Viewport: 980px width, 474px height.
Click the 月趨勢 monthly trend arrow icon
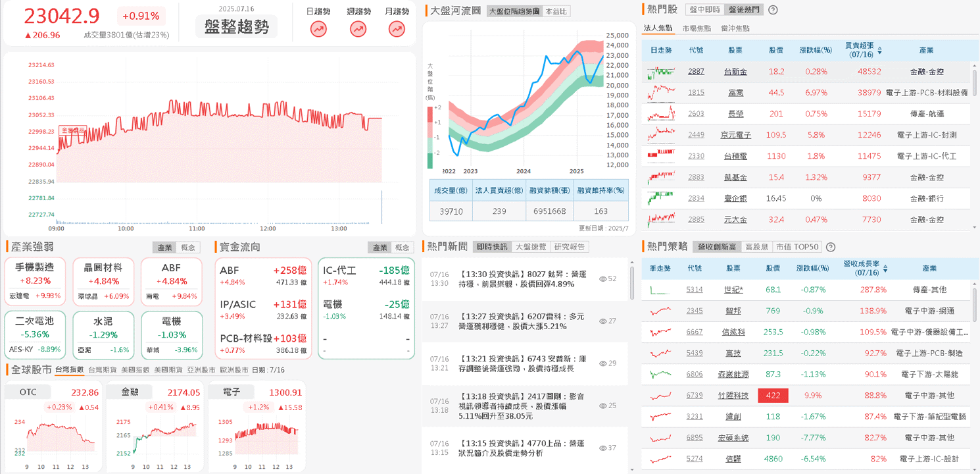click(x=397, y=29)
